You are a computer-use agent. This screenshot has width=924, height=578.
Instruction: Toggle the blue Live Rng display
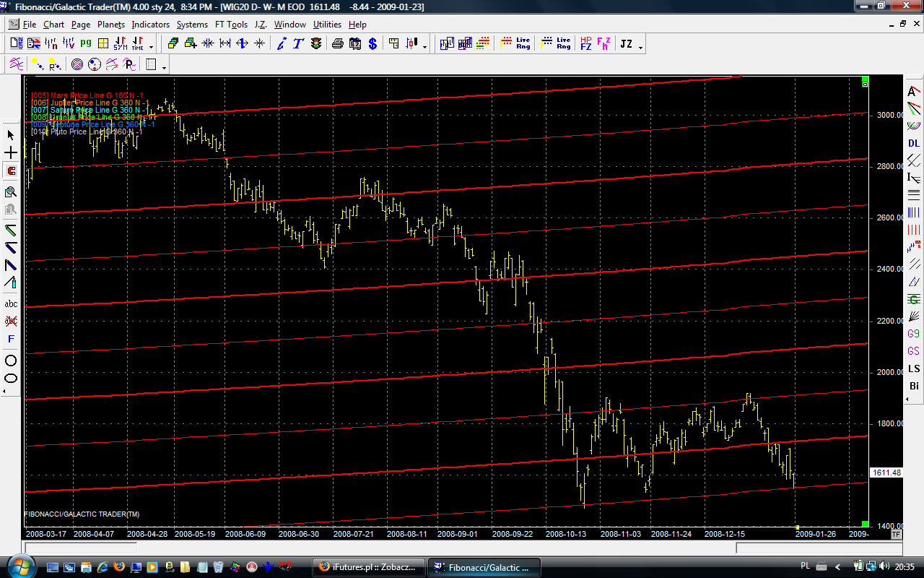click(x=556, y=44)
